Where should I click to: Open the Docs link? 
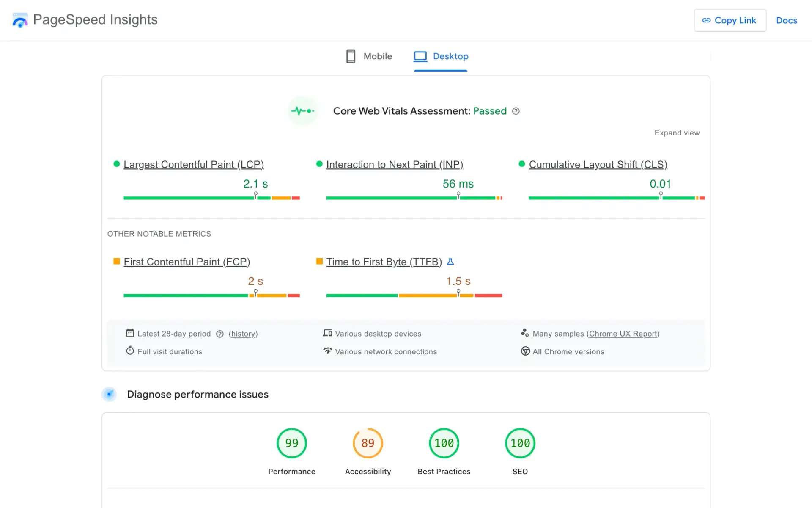click(x=787, y=20)
